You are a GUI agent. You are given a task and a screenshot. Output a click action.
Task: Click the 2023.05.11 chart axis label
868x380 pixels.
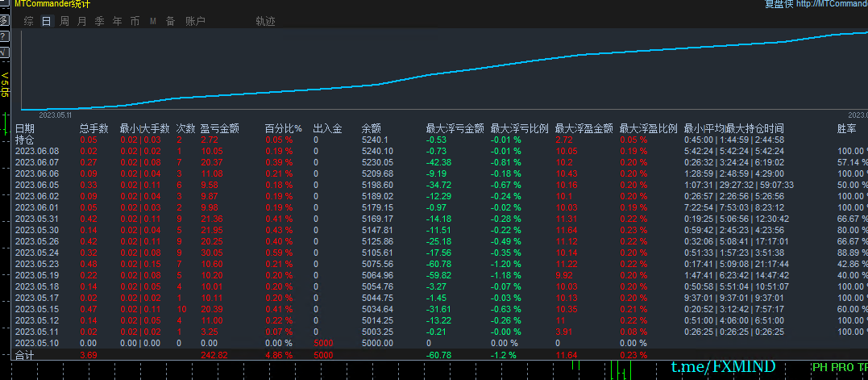click(56, 115)
